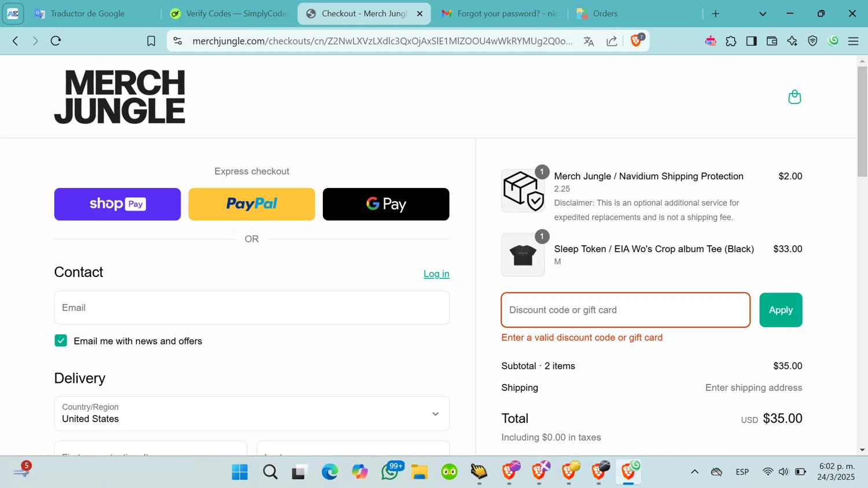Open Leo AI assistant icon

[792, 41]
